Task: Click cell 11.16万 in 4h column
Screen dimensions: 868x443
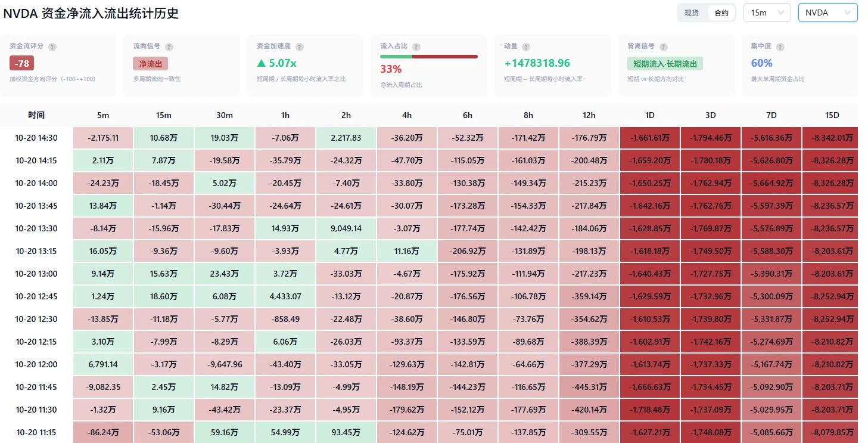Action: click(x=407, y=251)
